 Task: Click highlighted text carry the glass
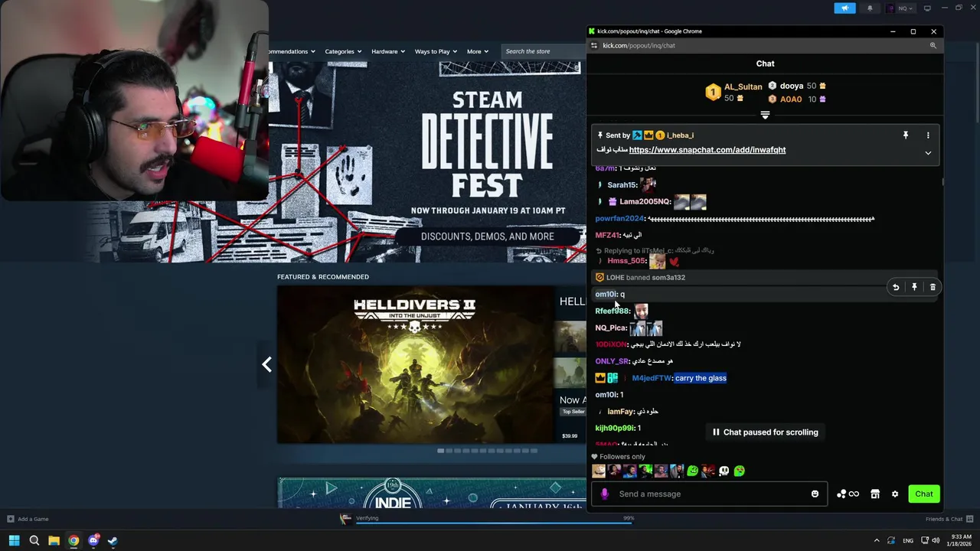(701, 378)
